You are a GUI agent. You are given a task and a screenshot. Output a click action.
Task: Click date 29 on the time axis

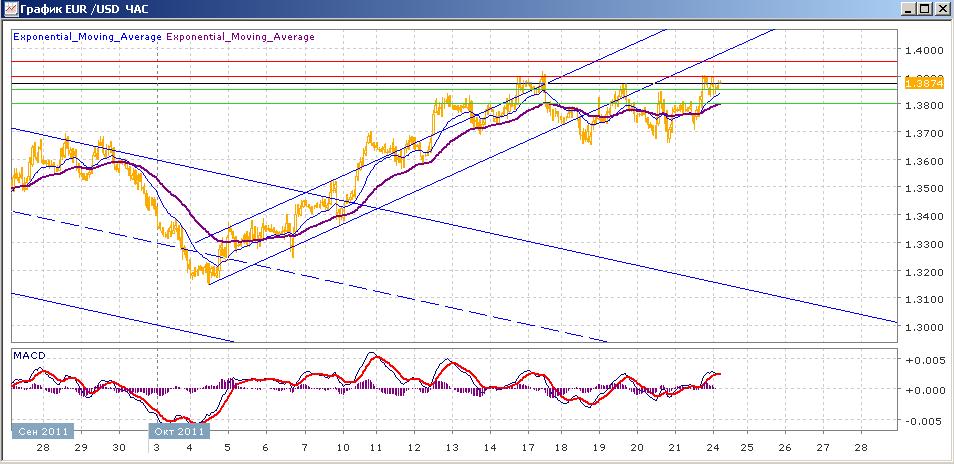click(81, 448)
